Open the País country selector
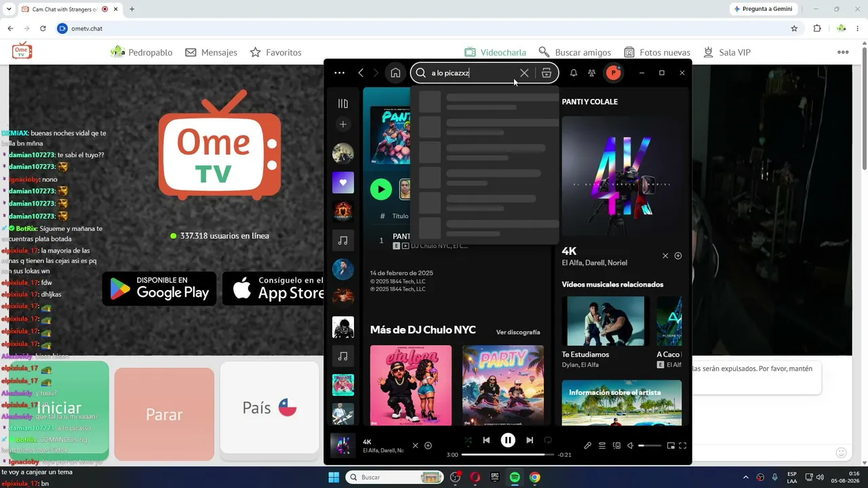 coord(269,407)
